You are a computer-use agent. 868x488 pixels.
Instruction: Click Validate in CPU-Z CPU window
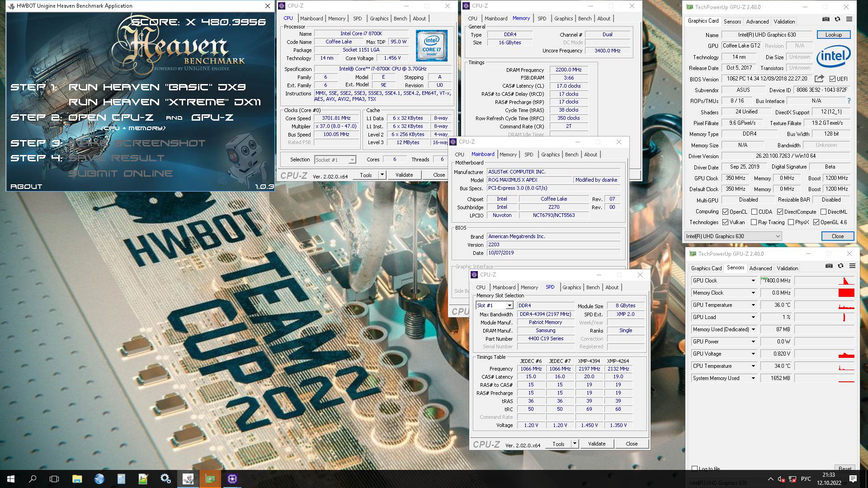click(x=404, y=175)
